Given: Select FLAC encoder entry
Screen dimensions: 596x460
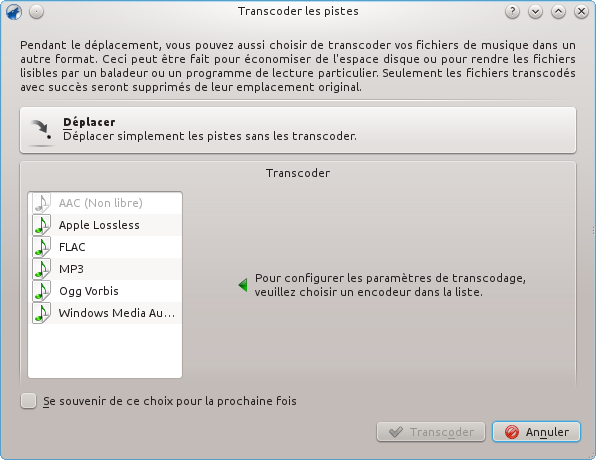Looking at the screenshot, I should [x=105, y=247].
